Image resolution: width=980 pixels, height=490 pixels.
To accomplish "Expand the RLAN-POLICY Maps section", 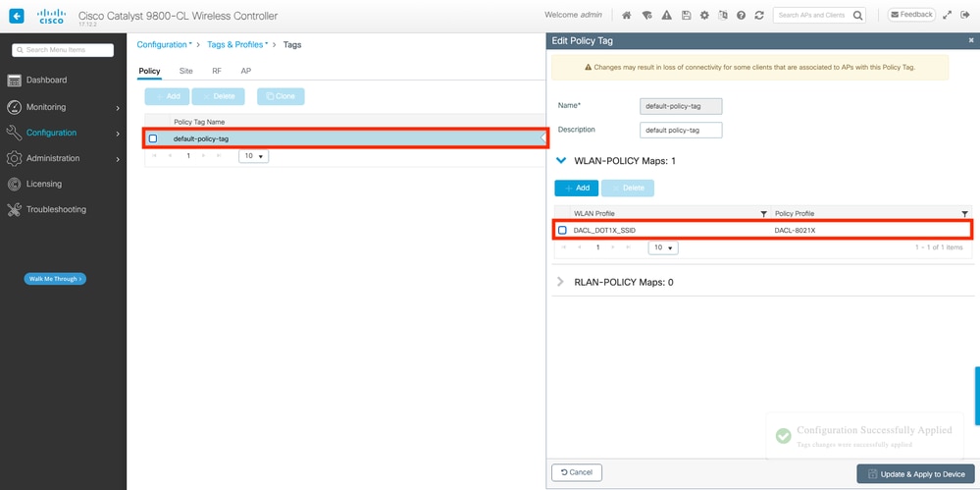I will (560, 282).
